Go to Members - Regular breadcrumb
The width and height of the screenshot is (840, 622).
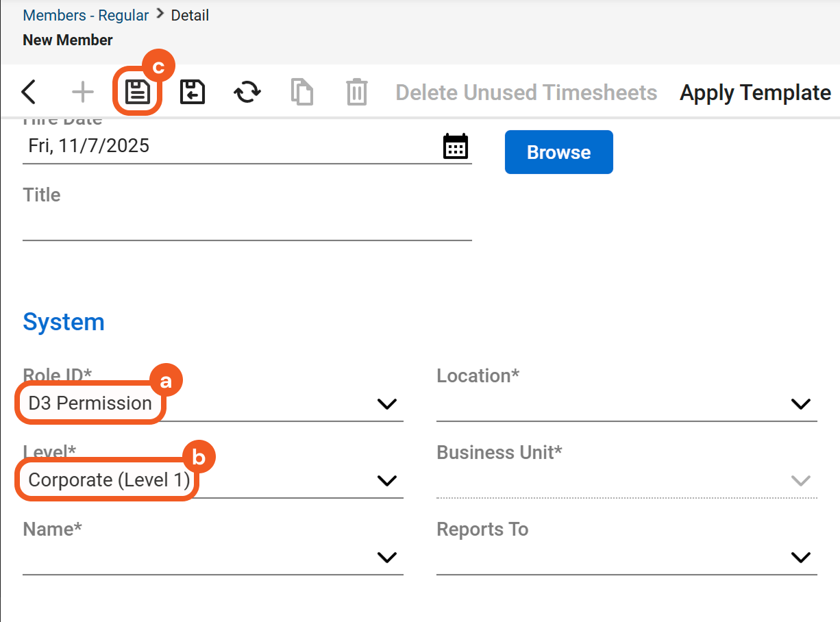pos(86,15)
